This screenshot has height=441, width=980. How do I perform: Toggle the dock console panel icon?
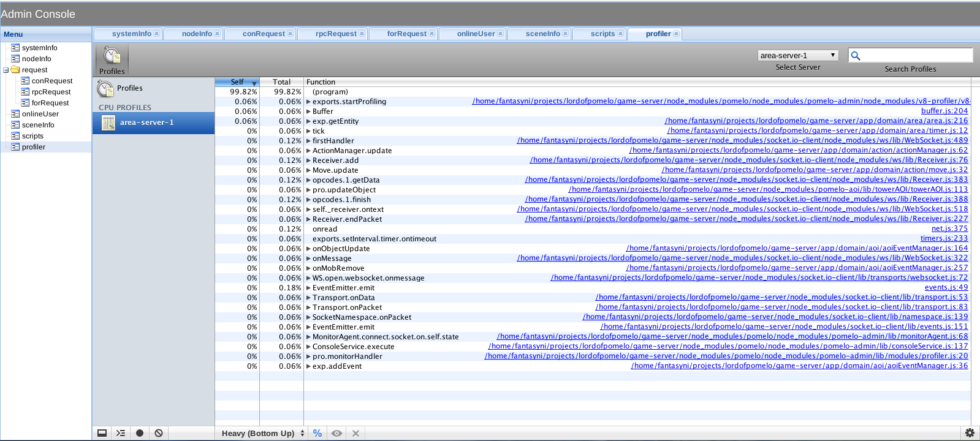pos(102,433)
